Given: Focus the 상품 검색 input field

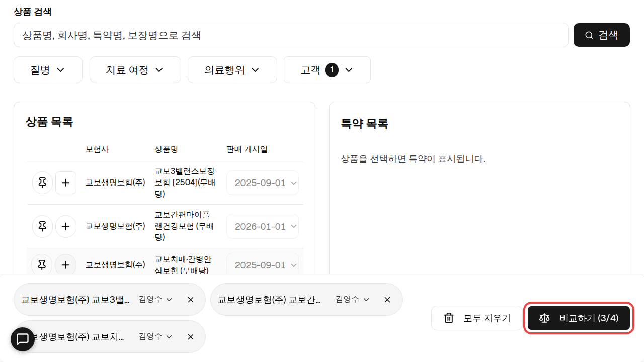Looking at the screenshot, I should coord(291,35).
